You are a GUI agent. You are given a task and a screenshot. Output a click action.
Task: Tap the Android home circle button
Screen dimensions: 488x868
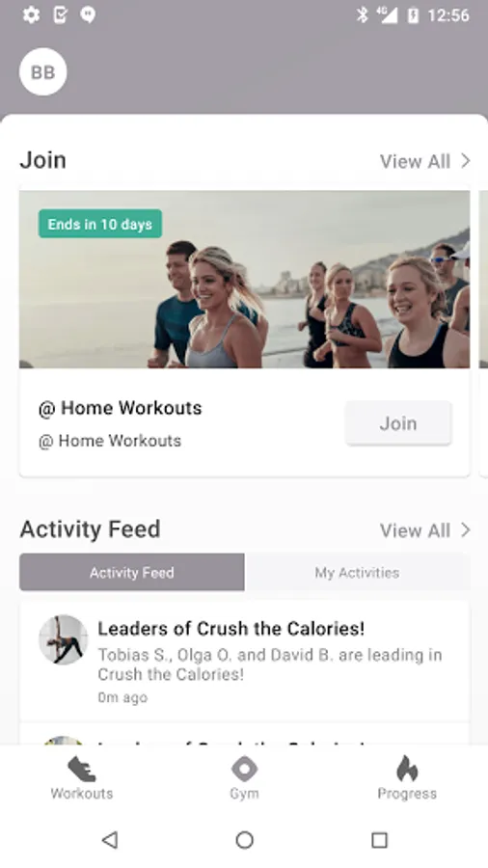[244, 840]
